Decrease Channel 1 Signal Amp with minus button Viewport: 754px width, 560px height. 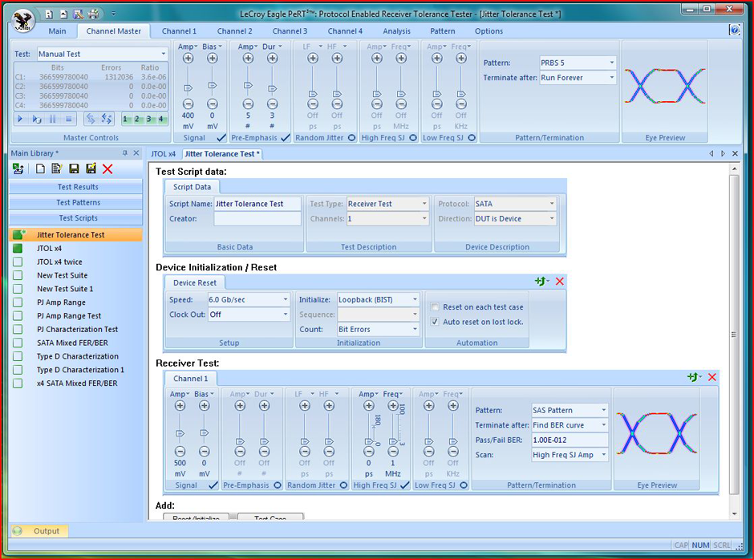point(180,451)
